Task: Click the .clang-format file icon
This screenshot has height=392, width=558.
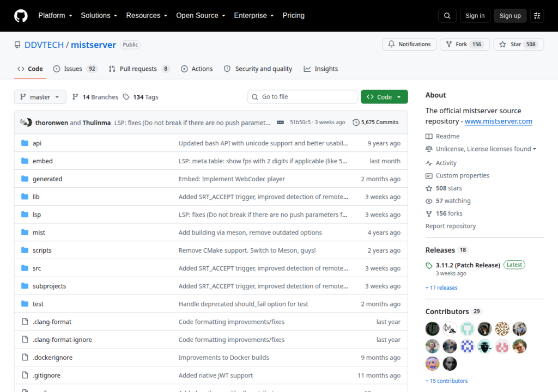Action: tap(25, 322)
